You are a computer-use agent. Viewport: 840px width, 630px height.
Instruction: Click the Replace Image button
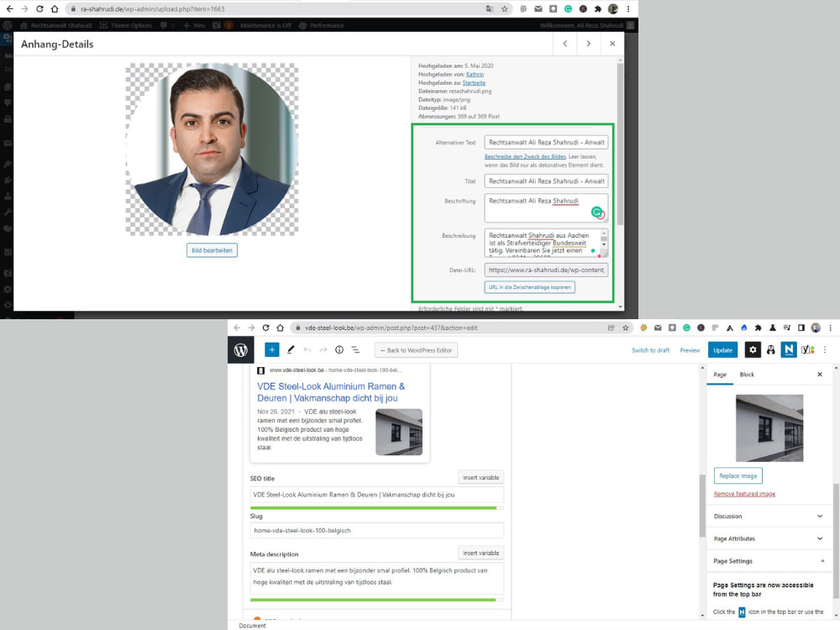pyautogui.click(x=738, y=475)
